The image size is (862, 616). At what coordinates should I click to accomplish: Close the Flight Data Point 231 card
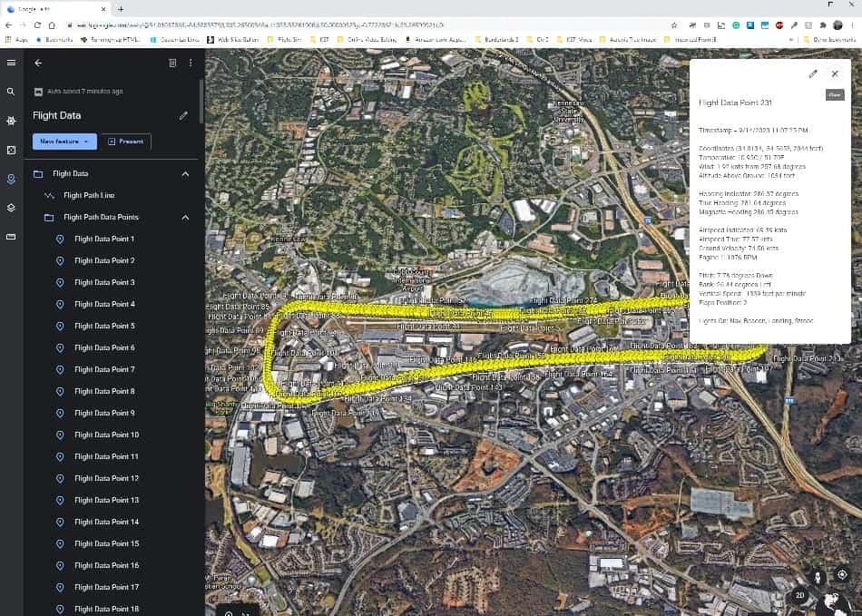[835, 73]
